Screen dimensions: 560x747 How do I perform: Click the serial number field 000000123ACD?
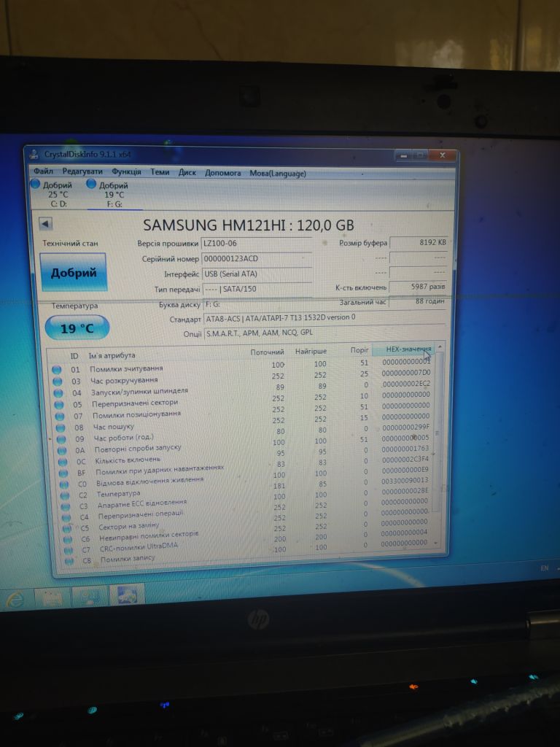257,259
